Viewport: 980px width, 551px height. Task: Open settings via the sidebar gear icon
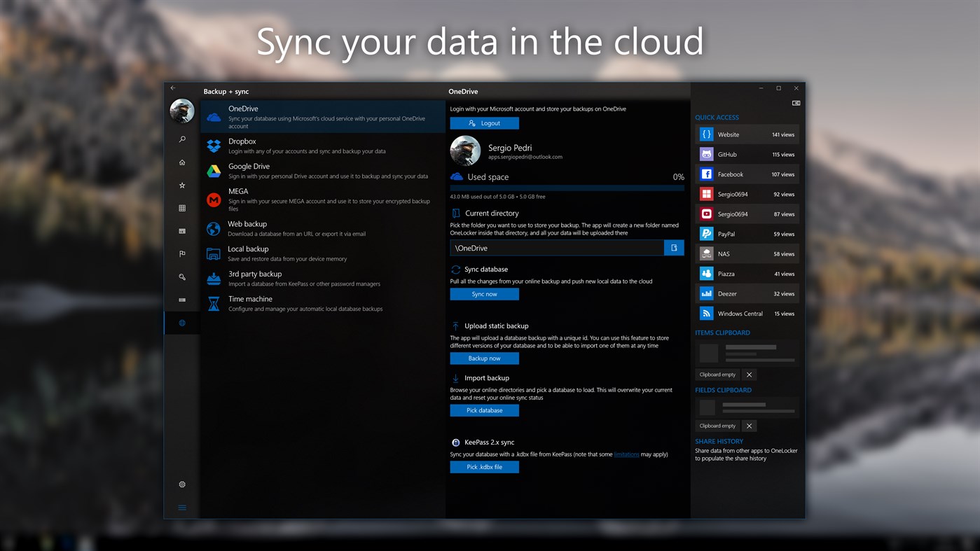pyautogui.click(x=182, y=484)
